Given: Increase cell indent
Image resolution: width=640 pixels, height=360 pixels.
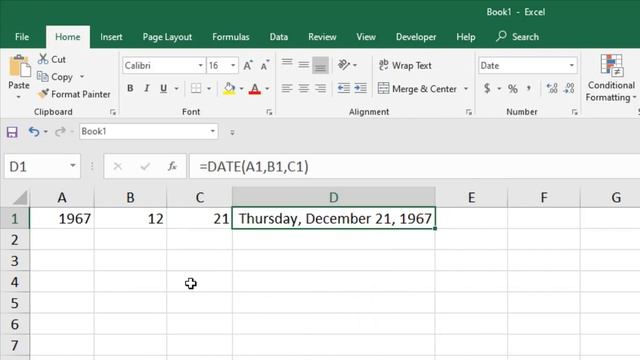Looking at the screenshot, I should [x=360, y=88].
